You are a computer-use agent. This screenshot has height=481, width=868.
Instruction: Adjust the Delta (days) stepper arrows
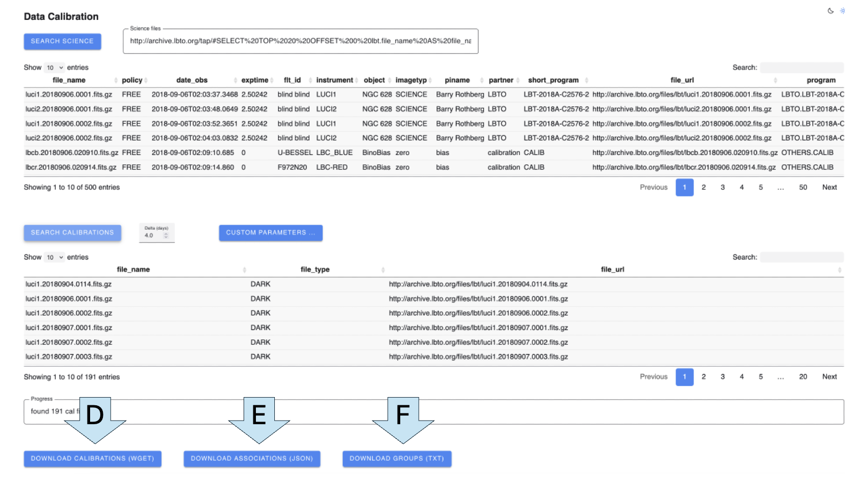point(166,235)
